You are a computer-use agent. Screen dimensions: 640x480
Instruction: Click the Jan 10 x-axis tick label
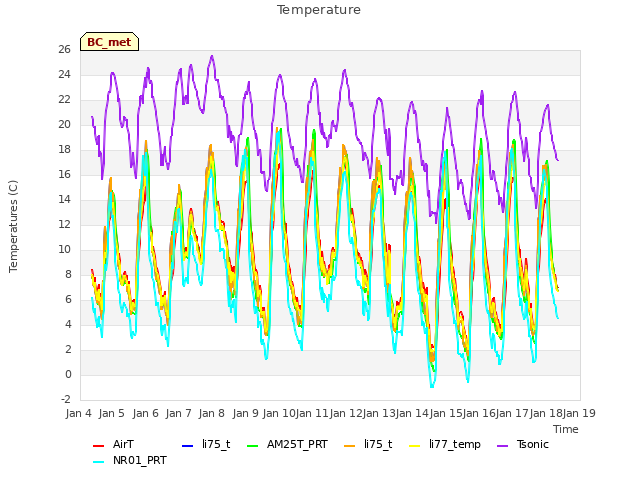[x=278, y=413]
